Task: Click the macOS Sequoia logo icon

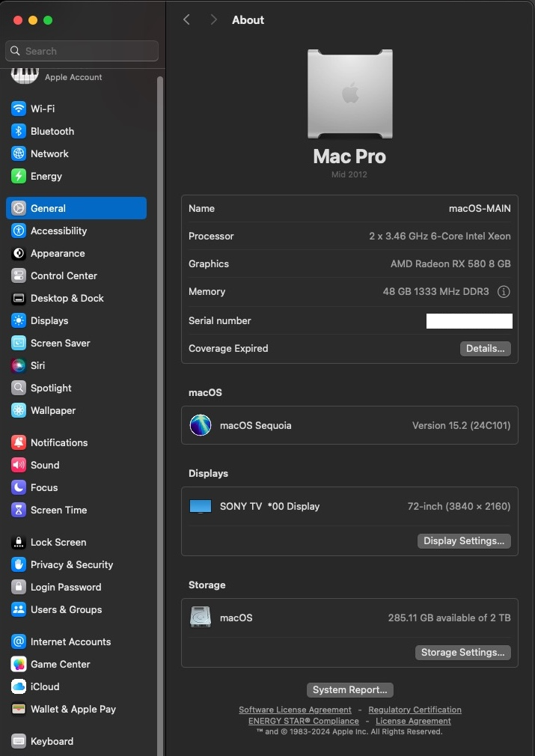Action: (x=201, y=425)
